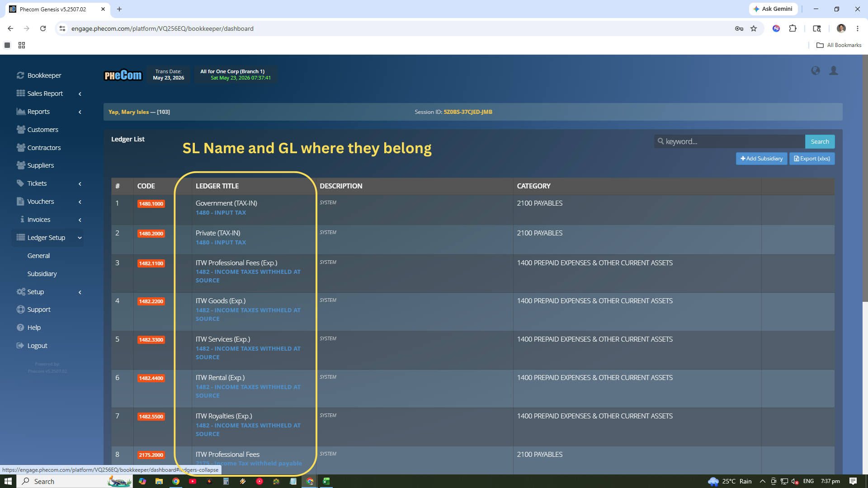This screenshot has width=868, height=488.
Task: Click the Ask Gemini button
Action: pyautogui.click(x=773, y=9)
